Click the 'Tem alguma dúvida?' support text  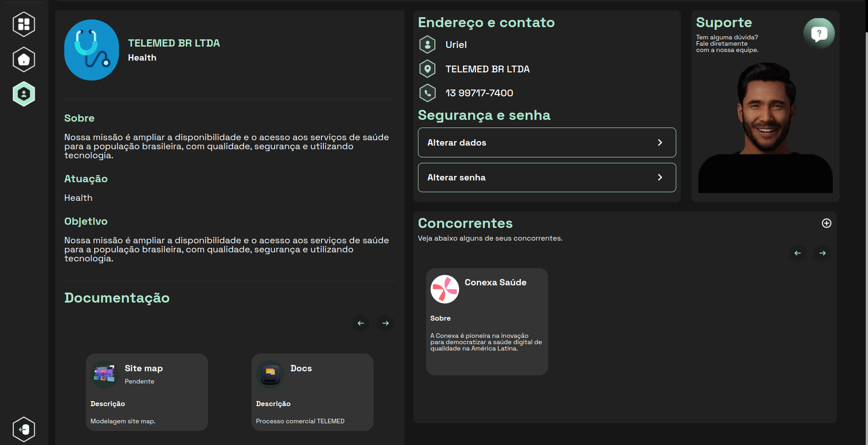pos(727,37)
